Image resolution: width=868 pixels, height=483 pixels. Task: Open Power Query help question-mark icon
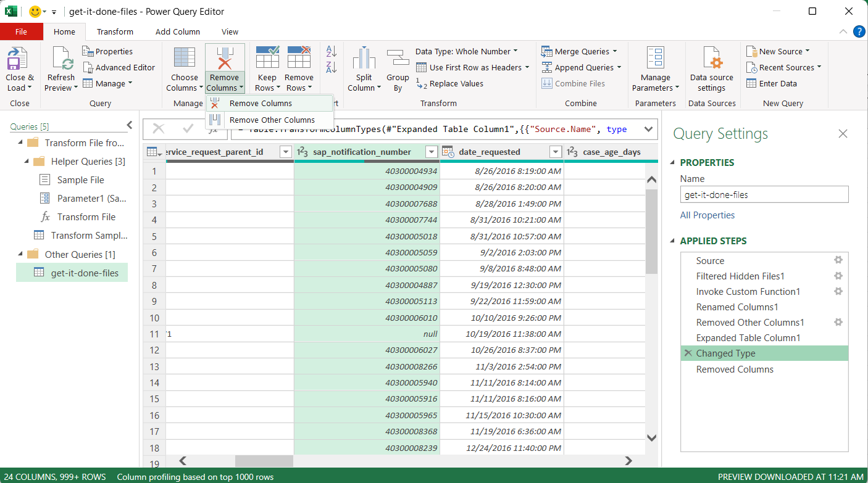[x=859, y=31]
